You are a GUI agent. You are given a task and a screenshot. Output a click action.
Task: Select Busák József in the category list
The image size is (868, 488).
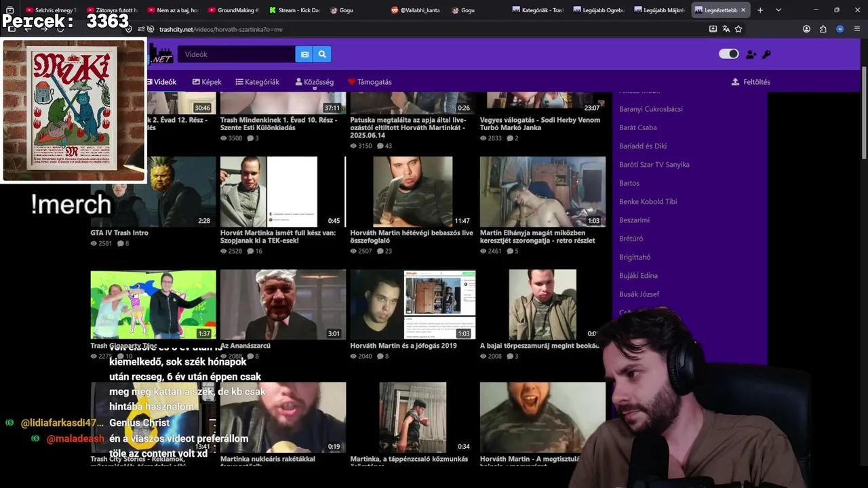coord(639,294)
